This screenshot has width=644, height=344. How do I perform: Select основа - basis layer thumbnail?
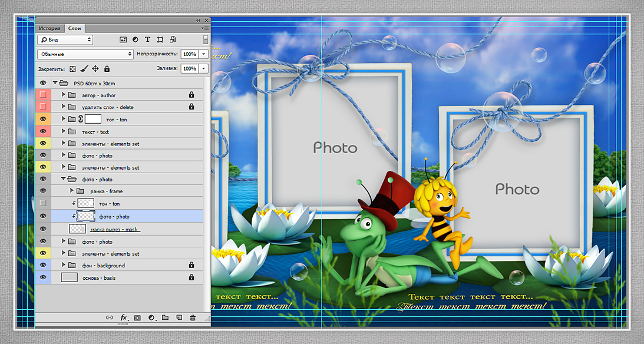pos(70,277)
